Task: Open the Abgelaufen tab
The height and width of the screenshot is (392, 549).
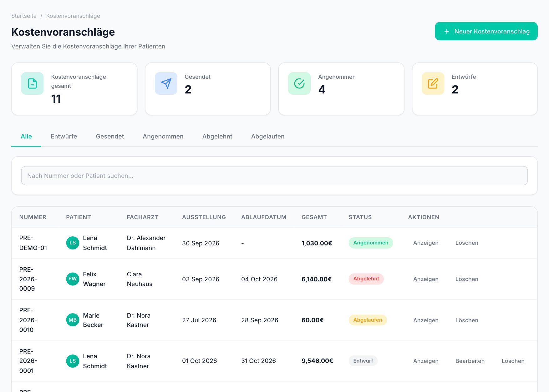Action: 268,136
